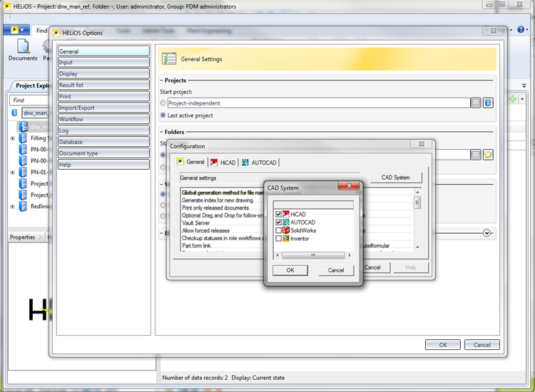
Task: Click Cancel in the CAD System dialog
Action: [336, 270]
